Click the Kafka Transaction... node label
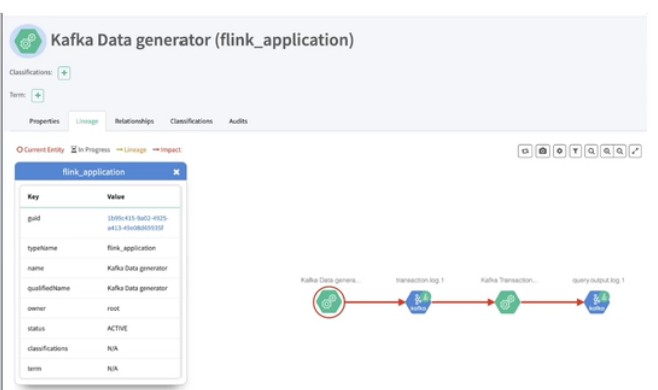 509,280
